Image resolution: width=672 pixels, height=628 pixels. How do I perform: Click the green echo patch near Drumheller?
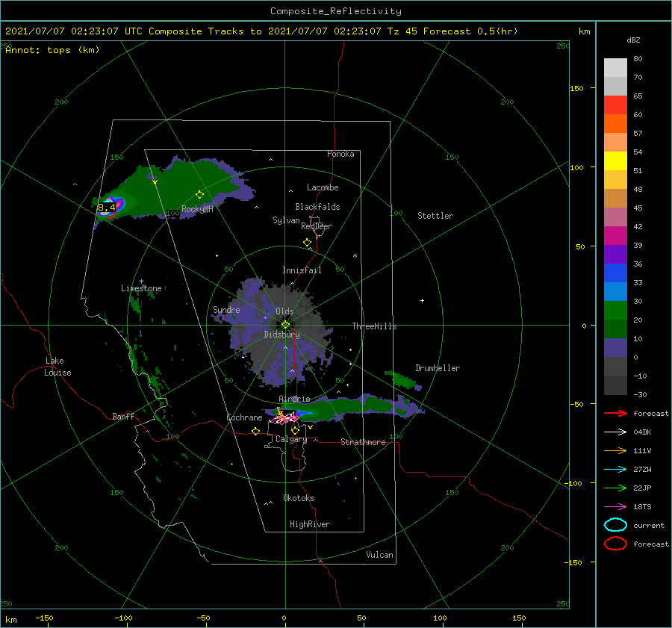click(403, 380)
